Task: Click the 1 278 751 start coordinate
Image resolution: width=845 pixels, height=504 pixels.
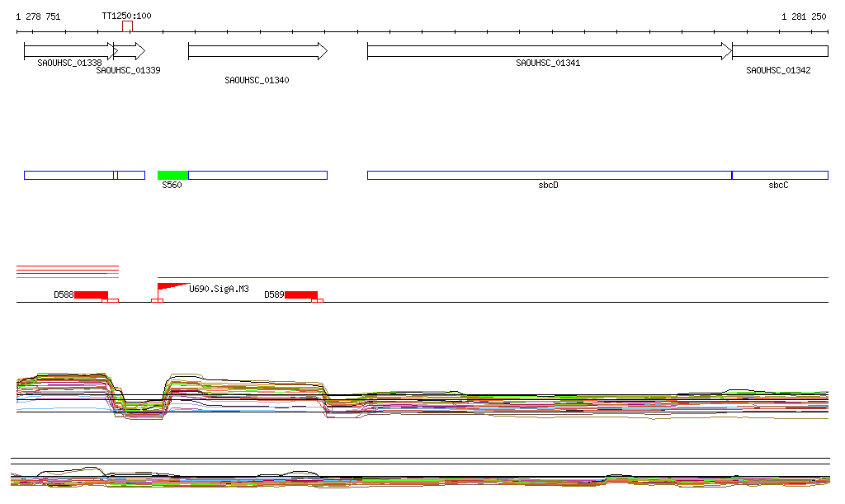Action: point(38,16)
